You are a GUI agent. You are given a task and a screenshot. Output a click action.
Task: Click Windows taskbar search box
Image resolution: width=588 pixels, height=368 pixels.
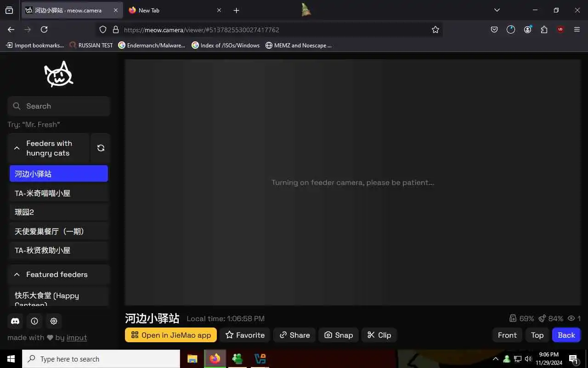pyautogui.click(x=101, y=359)
